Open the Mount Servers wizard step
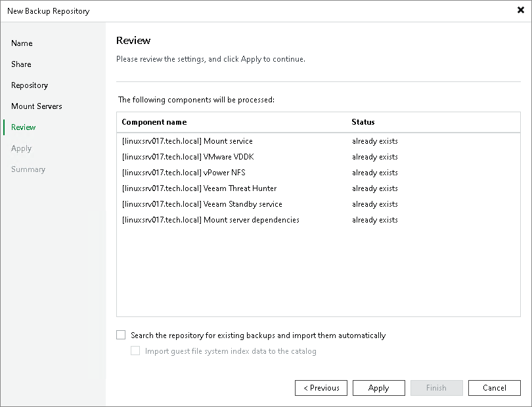The height and width of the screenshot is (407, 532). (x=37, y=106)
